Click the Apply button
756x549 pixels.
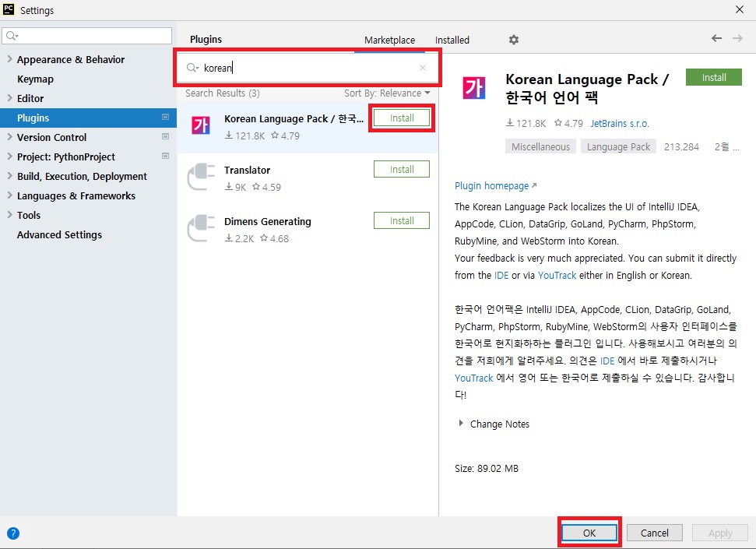coord(720,533)
